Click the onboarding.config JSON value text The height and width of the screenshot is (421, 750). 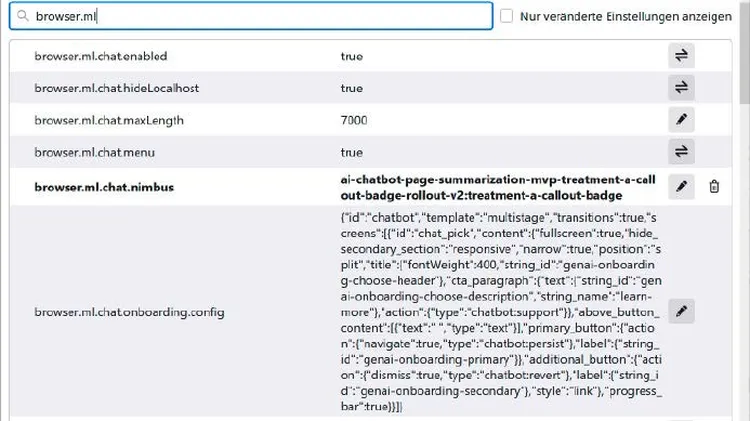tap(497, 311)
